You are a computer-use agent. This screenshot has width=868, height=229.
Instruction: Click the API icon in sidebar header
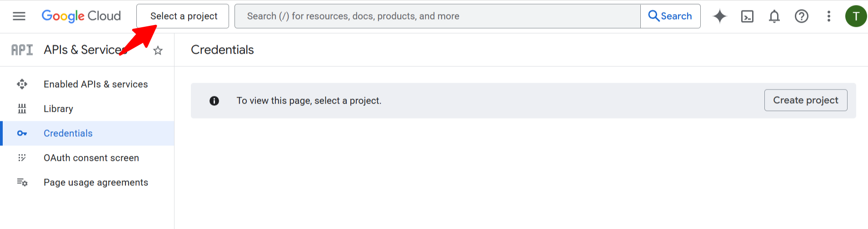click(x=22, y=50)
